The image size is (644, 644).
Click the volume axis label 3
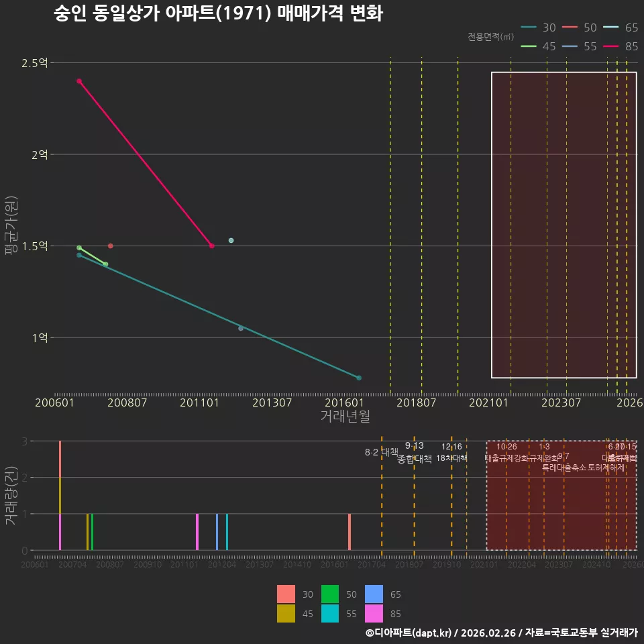point(25,441)
